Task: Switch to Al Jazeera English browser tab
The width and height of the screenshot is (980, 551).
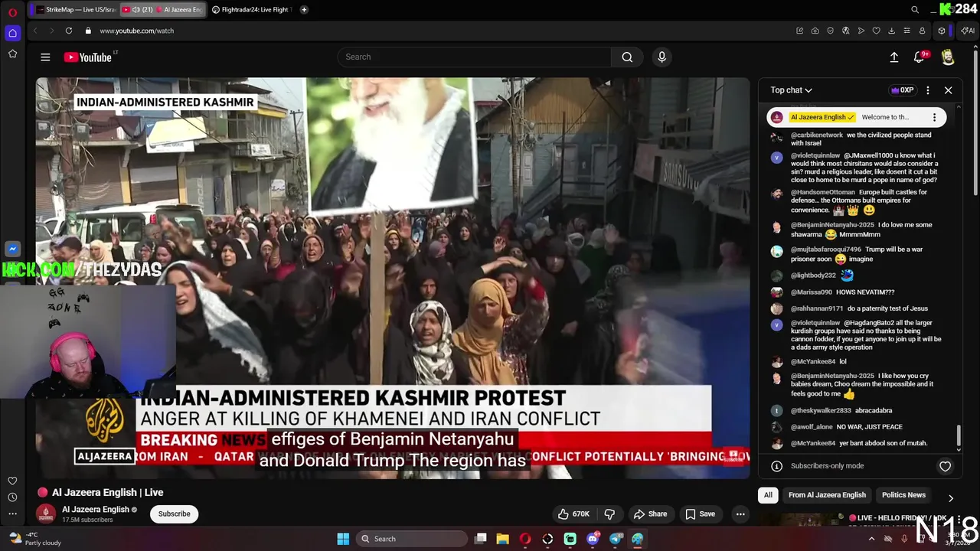Action: click(162, 9)
